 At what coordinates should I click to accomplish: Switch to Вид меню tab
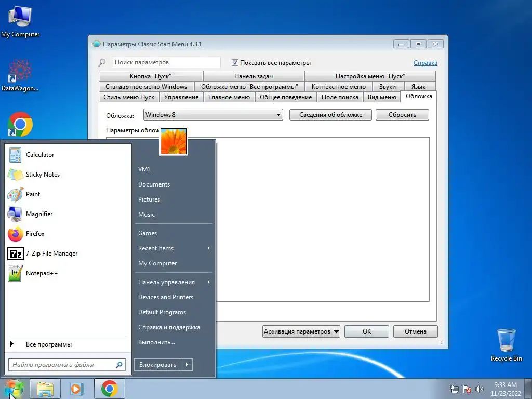[x=382, y=97]
